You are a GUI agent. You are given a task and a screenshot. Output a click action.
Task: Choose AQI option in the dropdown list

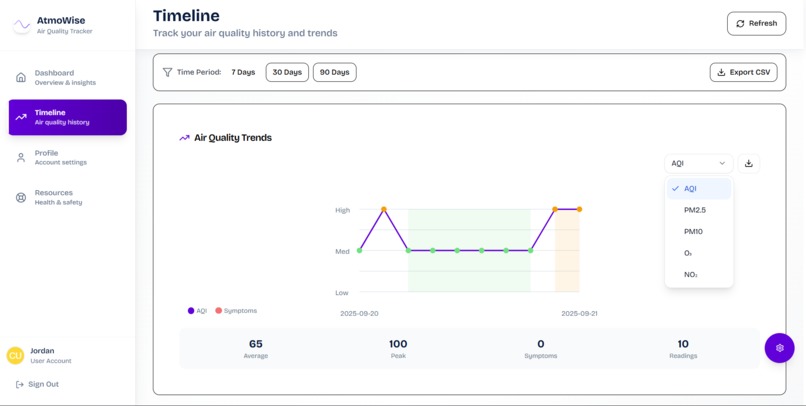[699, 189]
